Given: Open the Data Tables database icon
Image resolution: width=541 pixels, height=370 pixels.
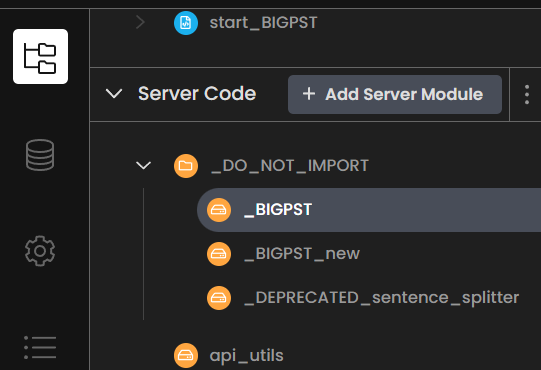Looking at the screenshot, I should (40, 155).
